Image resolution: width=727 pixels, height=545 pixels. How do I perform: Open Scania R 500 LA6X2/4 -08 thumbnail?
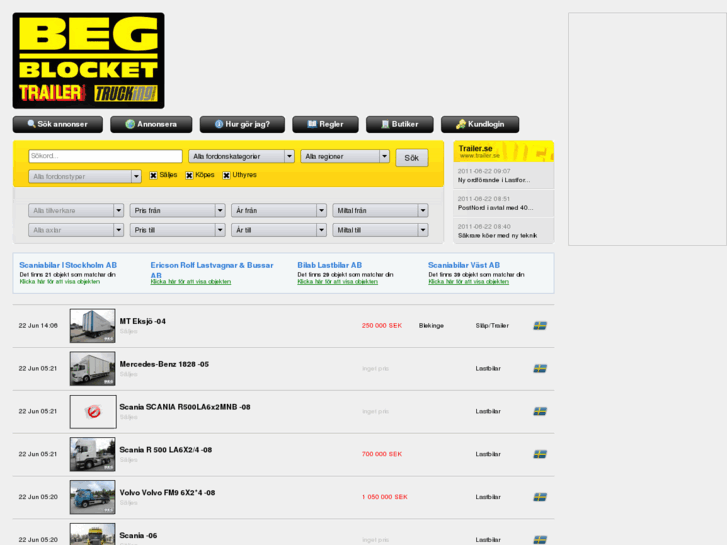pyautogui.click(x=93, y=455)
